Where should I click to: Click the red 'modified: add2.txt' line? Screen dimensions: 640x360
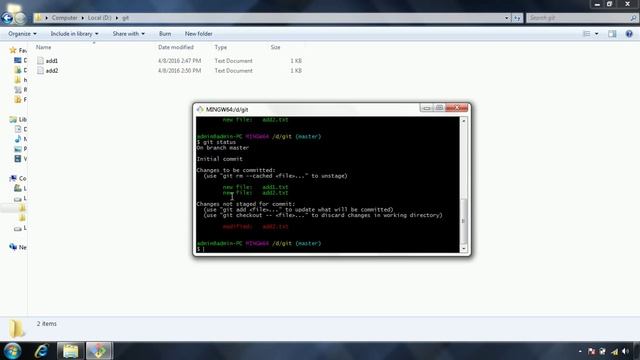point(256,227)
